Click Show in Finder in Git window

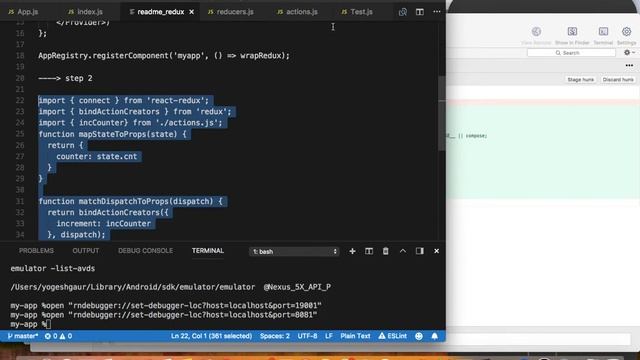[572, 35]
